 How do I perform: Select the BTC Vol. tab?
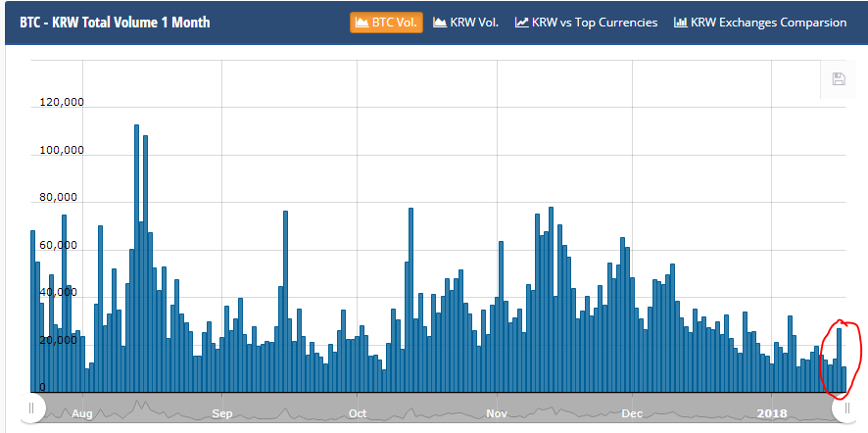[386, 23]
